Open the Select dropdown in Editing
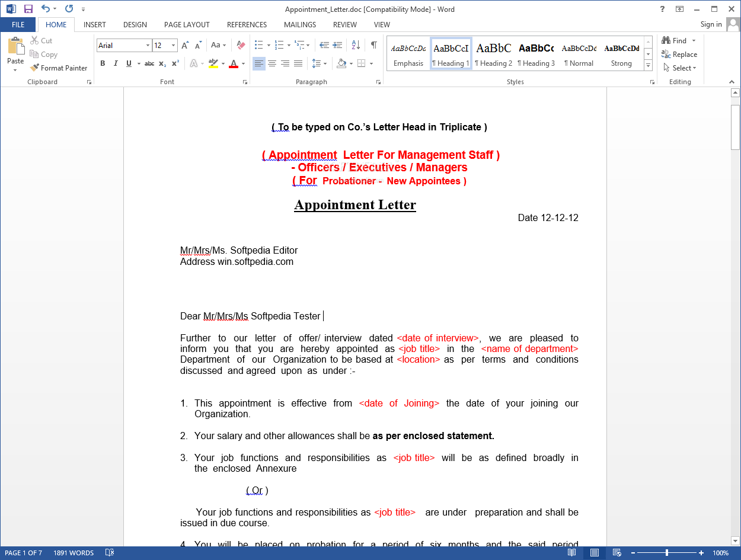Image resolution: width=741 pixels, height=560 pixels. [679, 68]
